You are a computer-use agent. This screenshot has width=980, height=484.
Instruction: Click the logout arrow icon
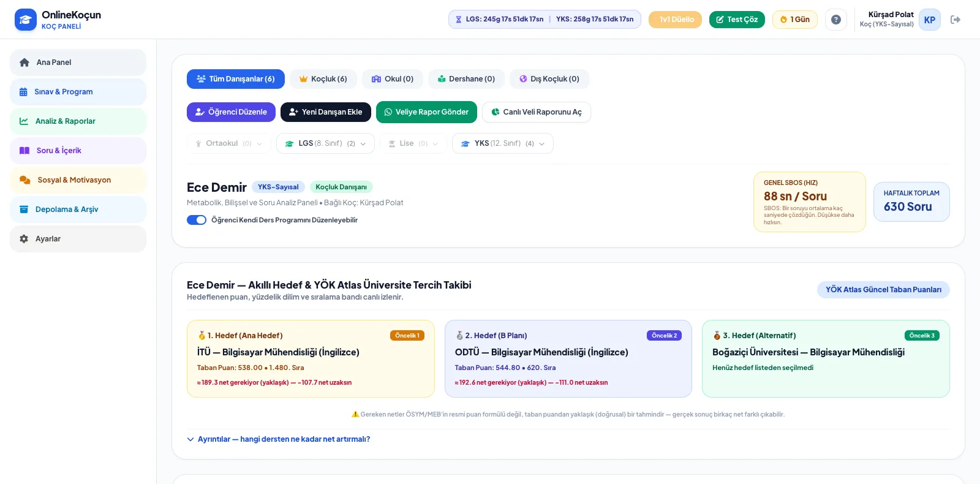pos(956,20)
